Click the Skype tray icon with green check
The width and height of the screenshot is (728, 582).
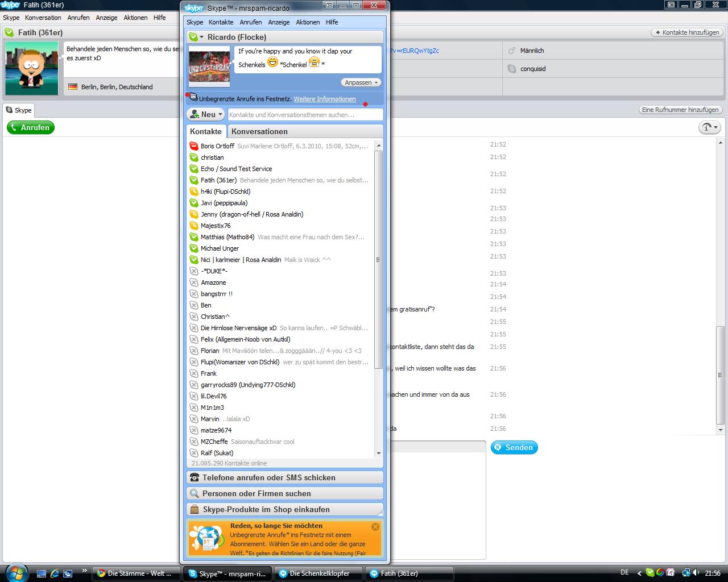650,573
